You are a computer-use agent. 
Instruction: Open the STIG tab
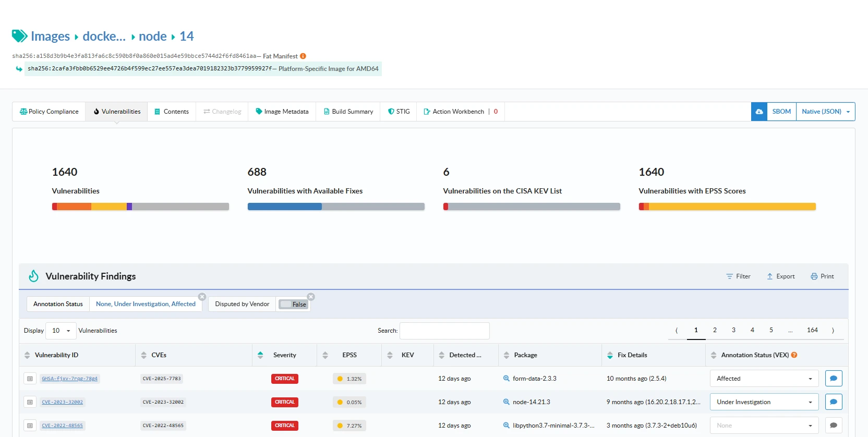click(399, 112)
